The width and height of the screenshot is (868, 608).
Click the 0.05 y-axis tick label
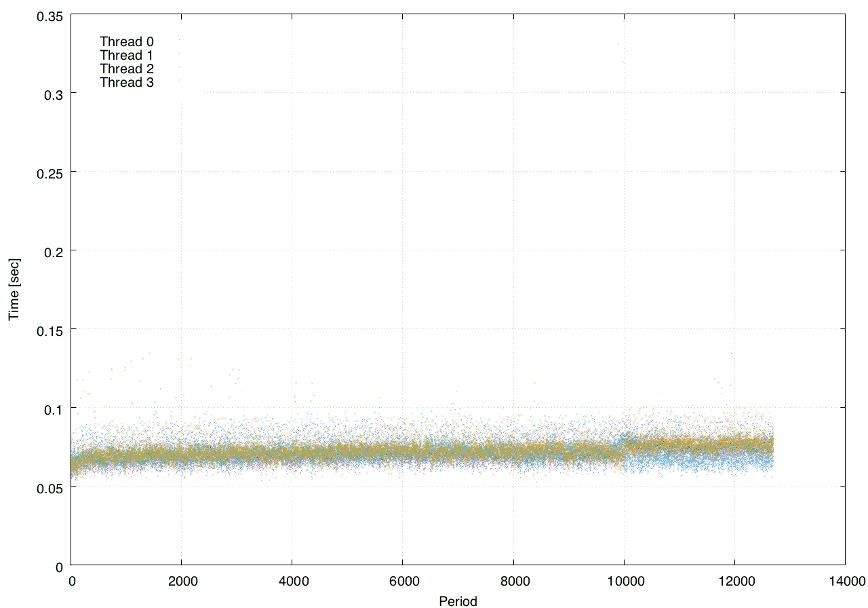click(50, 487)
